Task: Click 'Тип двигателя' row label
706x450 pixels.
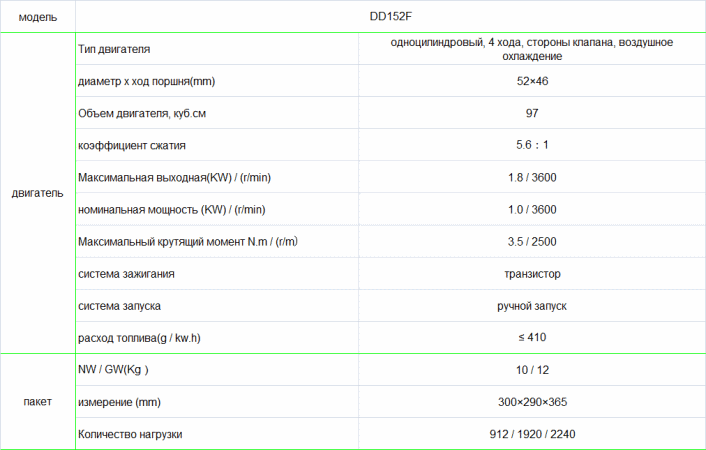Action: [x=115, y=49]
